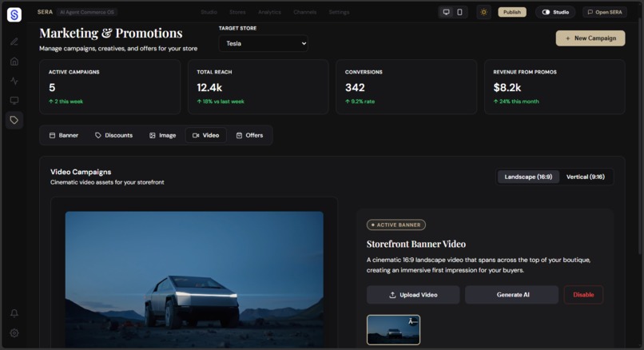Switch to mobile preview icon
The image size is (644, 350).
459,12
